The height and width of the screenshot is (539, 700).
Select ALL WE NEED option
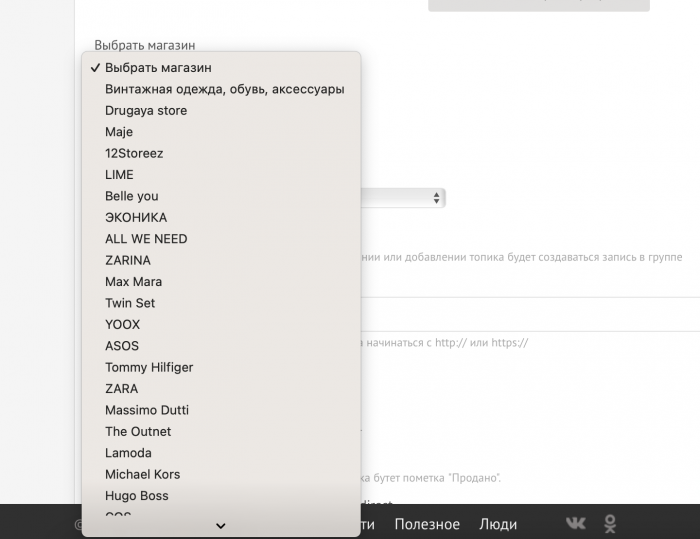(x=221, y=239)
